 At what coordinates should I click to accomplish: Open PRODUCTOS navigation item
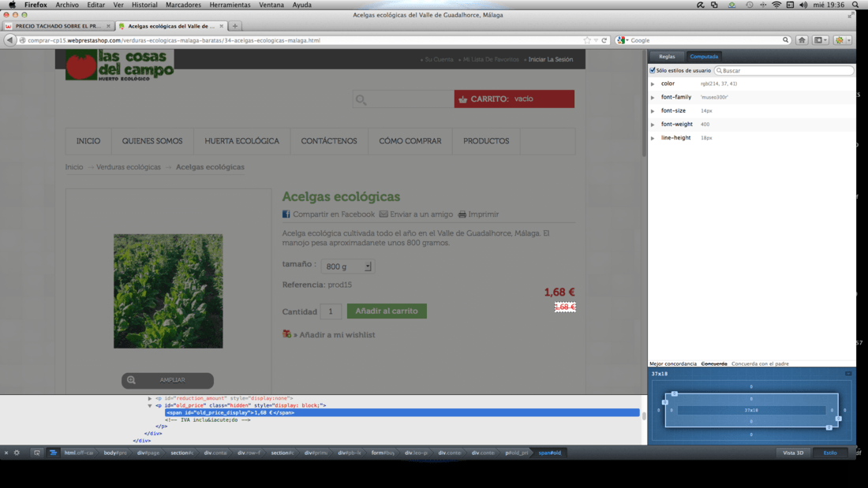[x=486, y=141]
